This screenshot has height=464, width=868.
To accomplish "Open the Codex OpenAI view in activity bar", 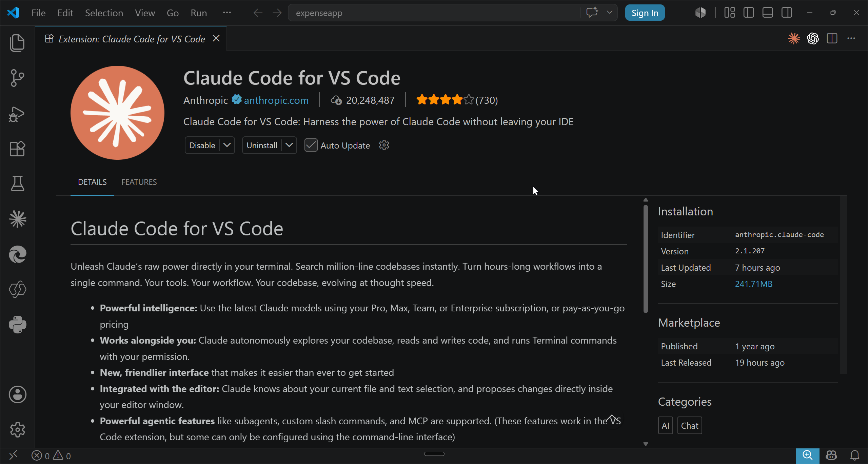I will (x=17, y=289).
